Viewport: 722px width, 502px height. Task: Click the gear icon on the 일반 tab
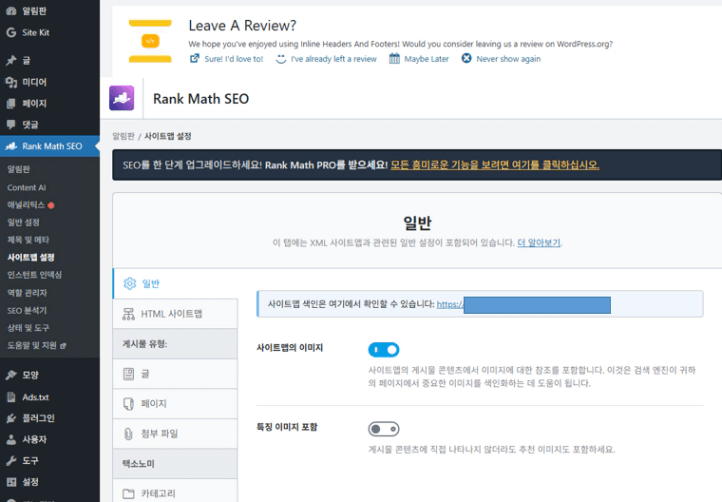pos(130,283)
